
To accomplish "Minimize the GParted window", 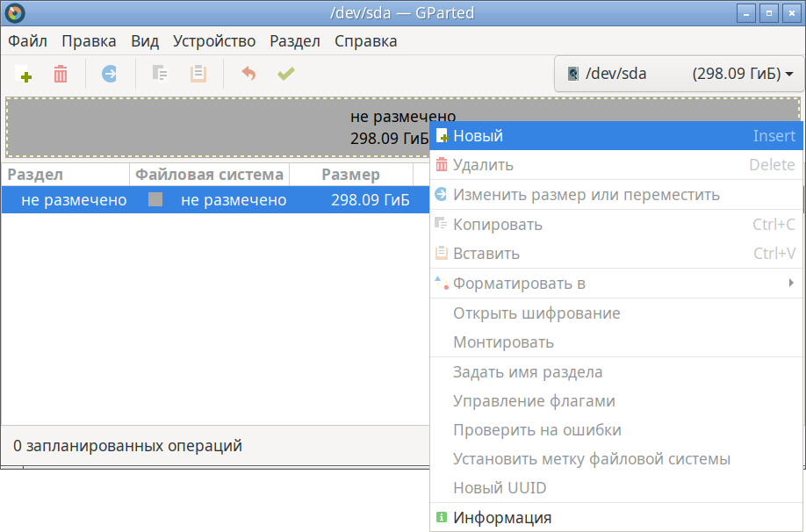I will pyautogui.click(x=746, y=13).
